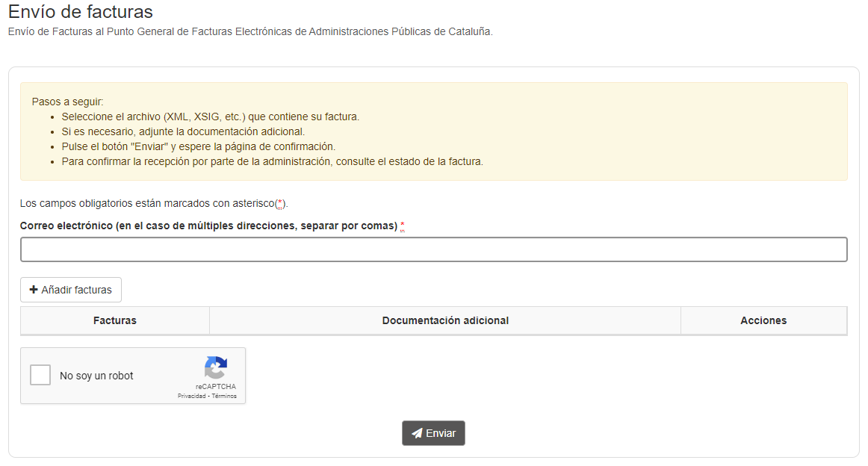Check the "No soy un robot" box

40,375
